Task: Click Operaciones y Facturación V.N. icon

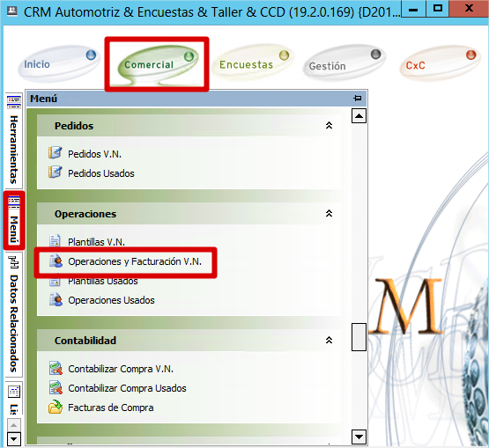Action: [56, 261]
